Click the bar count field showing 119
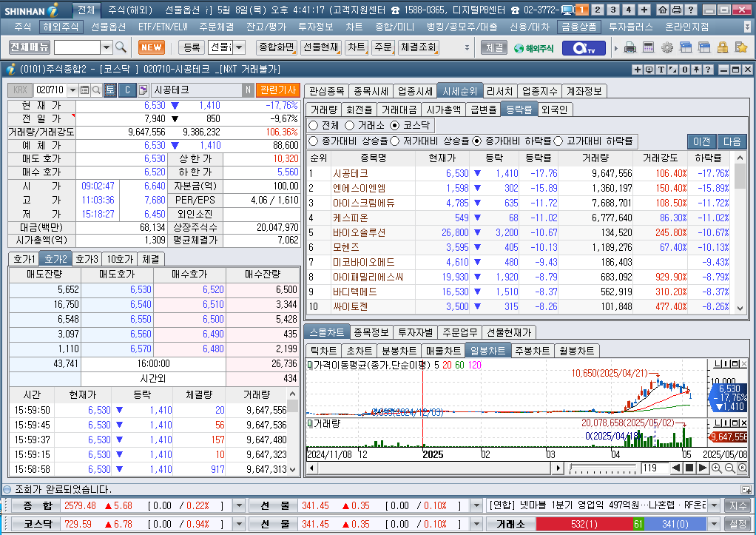The height and width of the screenshot is (535, 756). [x=654, y=468]
